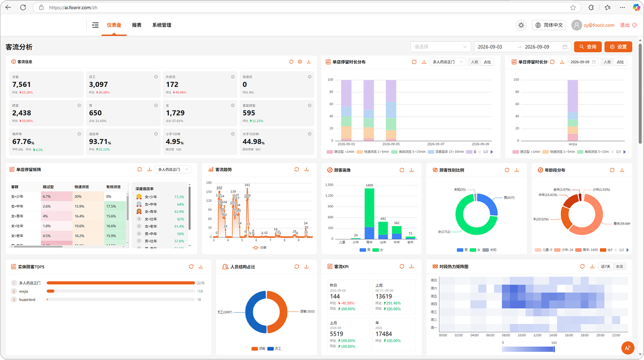Refresh the 顾客性别比例 chart
Screen dimensions: 644x360
pyautogui.click(x=507, y=170)
